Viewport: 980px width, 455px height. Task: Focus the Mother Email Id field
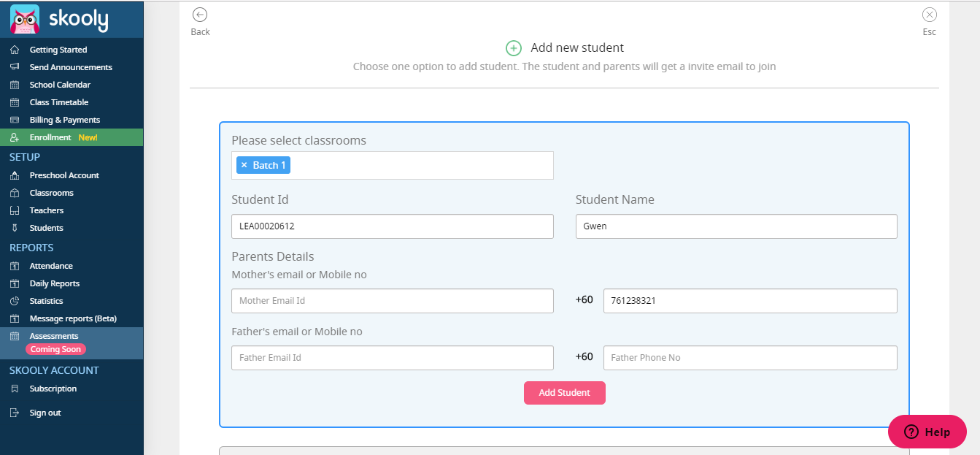coord(393,301)
